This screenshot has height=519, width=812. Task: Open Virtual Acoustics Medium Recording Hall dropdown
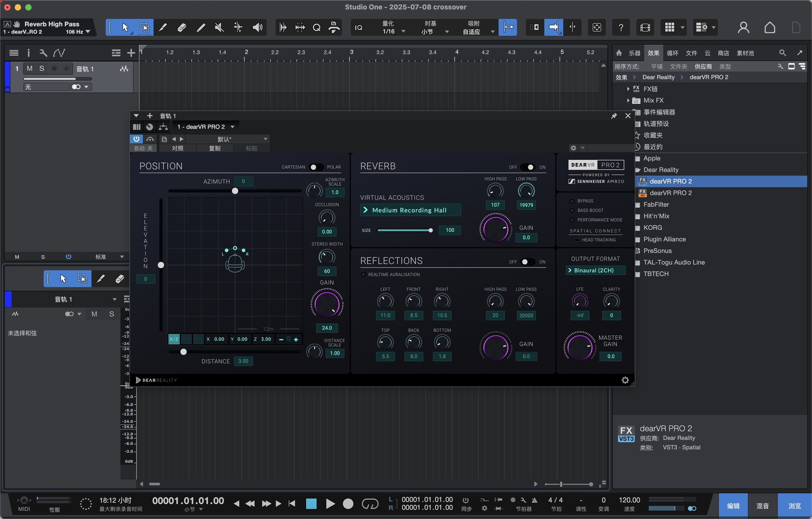(x=410, y=210)
